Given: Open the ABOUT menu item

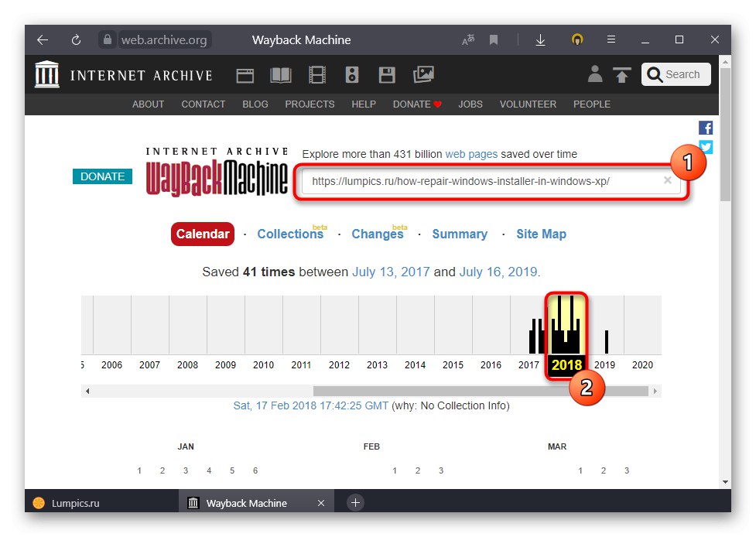Looking at the screenshot, I should pos(148,104).
